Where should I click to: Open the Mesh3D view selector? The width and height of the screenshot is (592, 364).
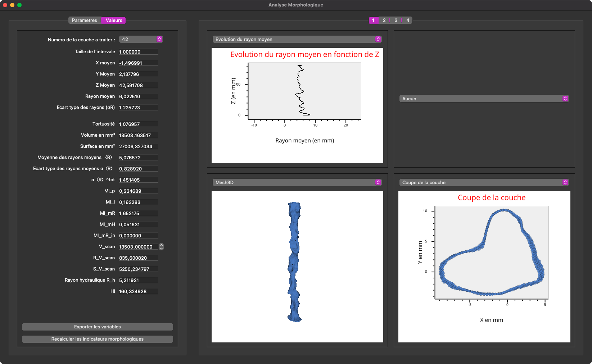pos(297,182)
